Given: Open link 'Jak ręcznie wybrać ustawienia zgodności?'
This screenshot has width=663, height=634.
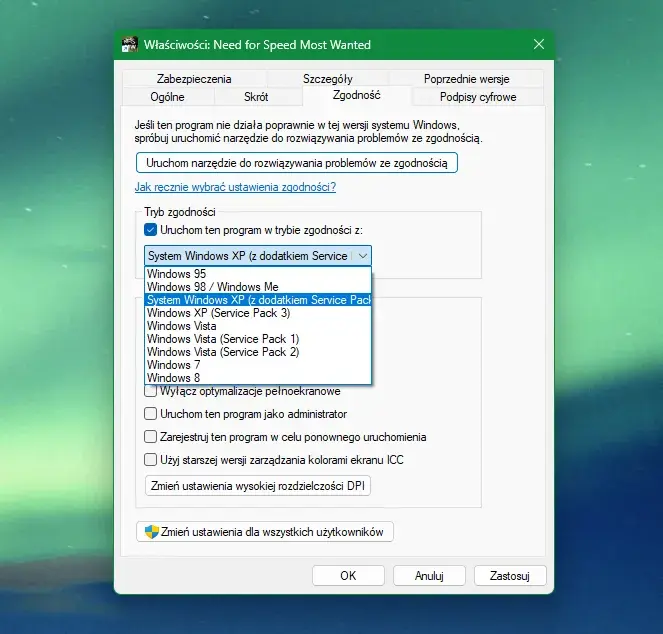Looking at the screenshot, I should click(235, 187).
